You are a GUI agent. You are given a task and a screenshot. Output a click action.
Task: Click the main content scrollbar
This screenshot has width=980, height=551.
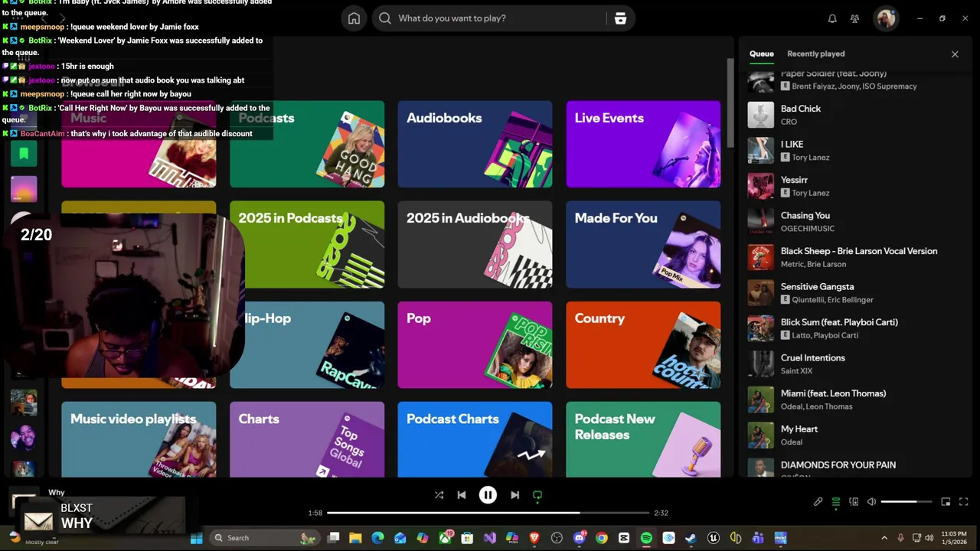click(730, 103)
